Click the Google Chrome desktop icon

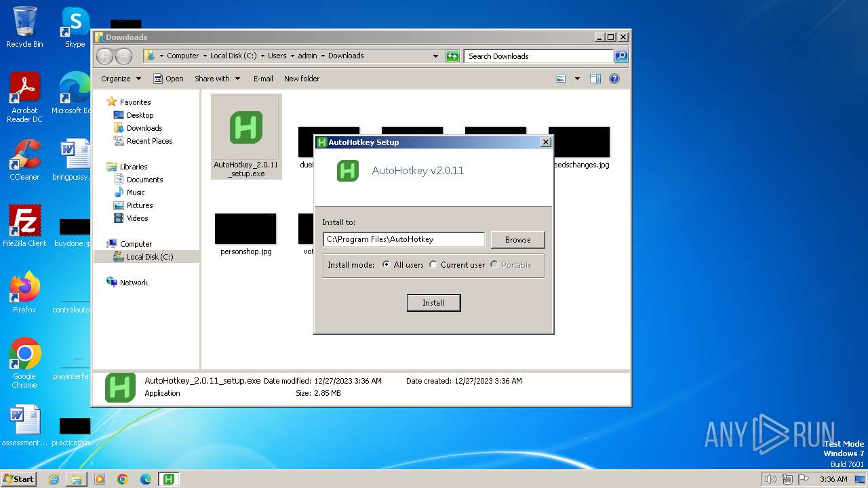[24, 363]
